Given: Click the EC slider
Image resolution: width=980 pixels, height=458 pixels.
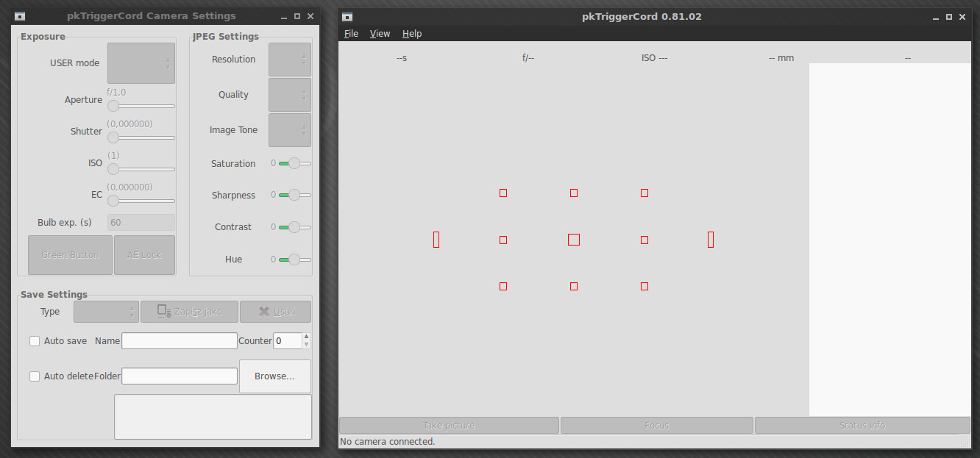Looking at the screenshot, I should [141, 201].
